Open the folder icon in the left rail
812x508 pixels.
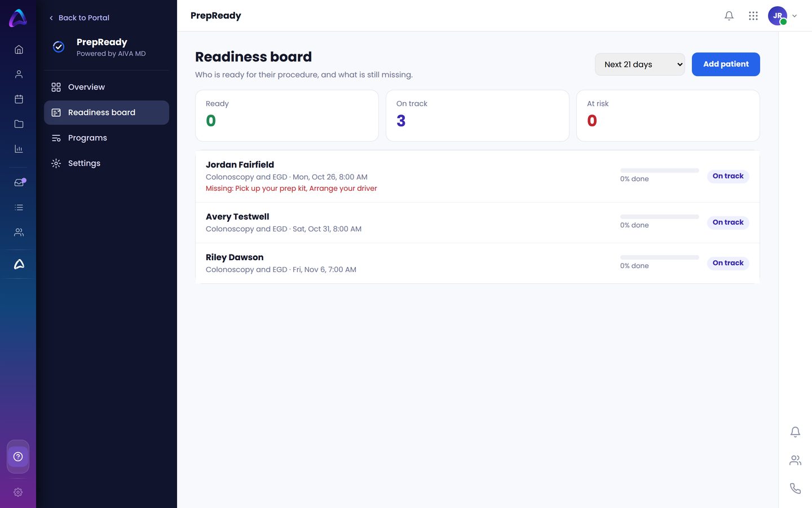pos(19,124)
